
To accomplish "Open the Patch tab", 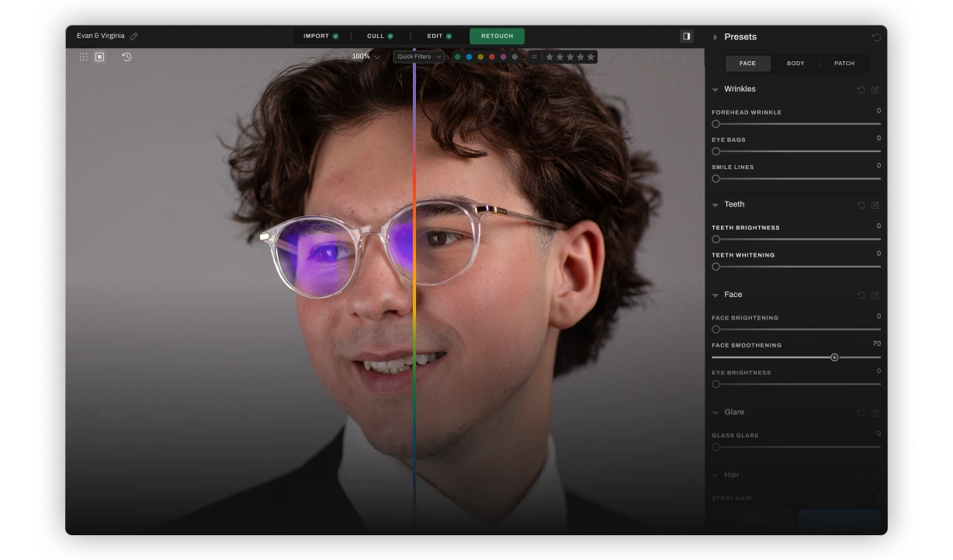I will (844, 64).
